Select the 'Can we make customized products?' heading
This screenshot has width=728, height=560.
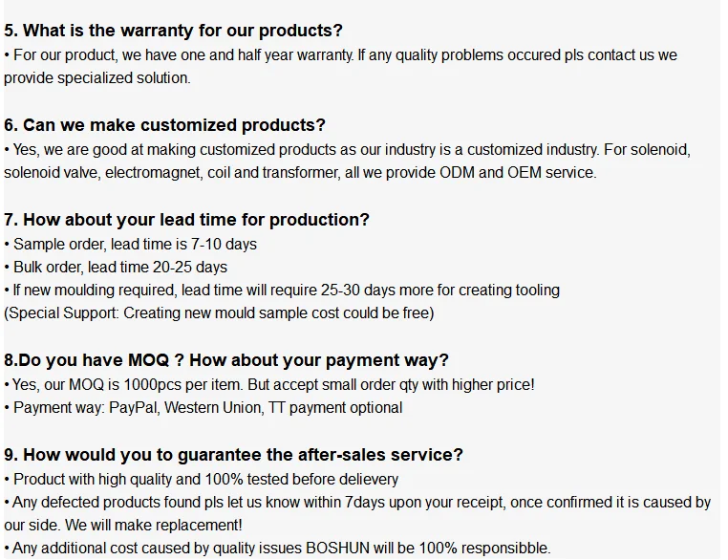(164, 125)
